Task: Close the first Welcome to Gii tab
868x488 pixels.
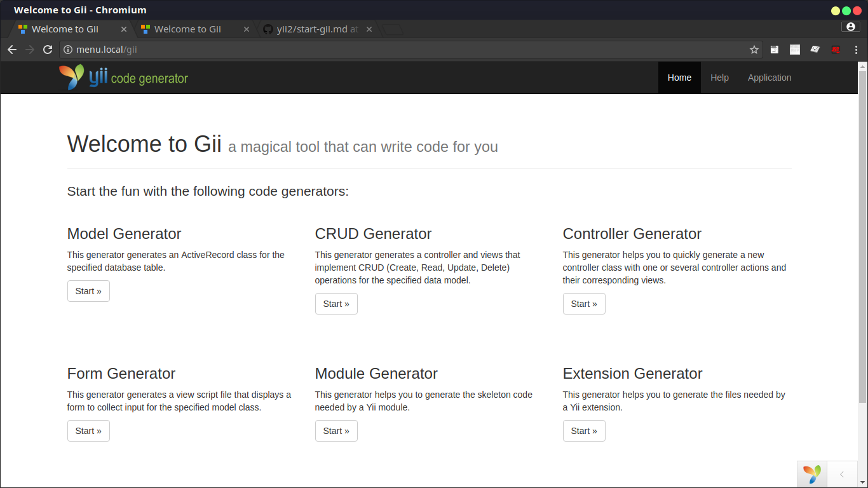Action: tap(124, 29)
